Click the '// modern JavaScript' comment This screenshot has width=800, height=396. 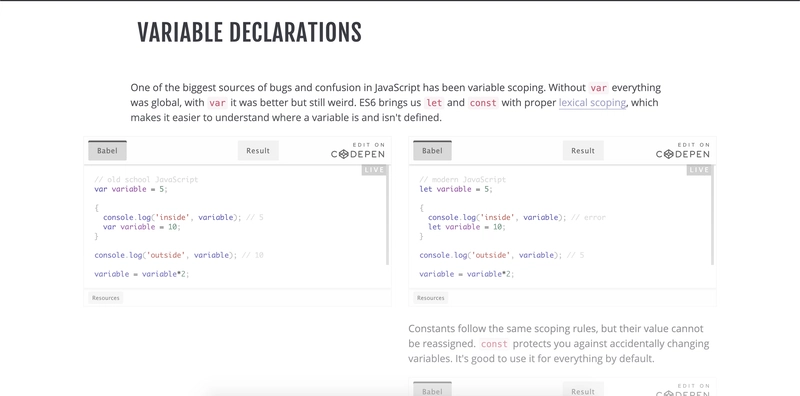(462, 180)
